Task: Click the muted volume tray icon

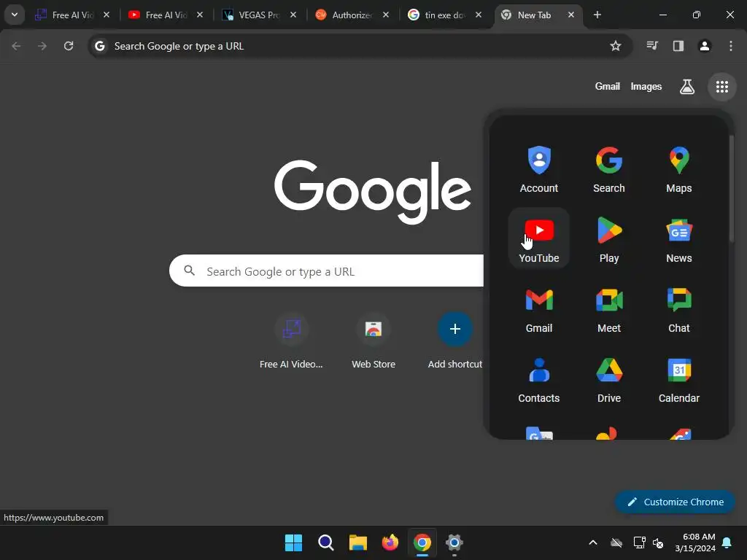Action: [658, 542]
